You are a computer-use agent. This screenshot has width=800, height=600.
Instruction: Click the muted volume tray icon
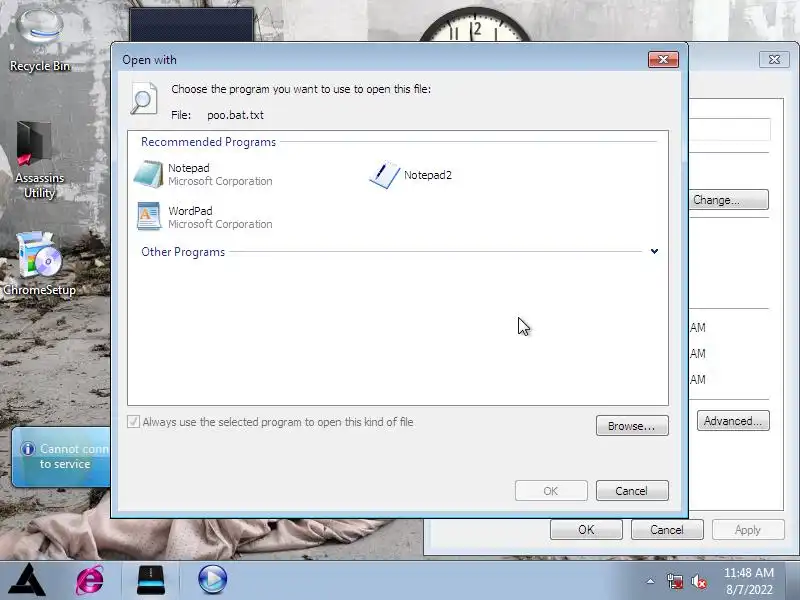698,581
